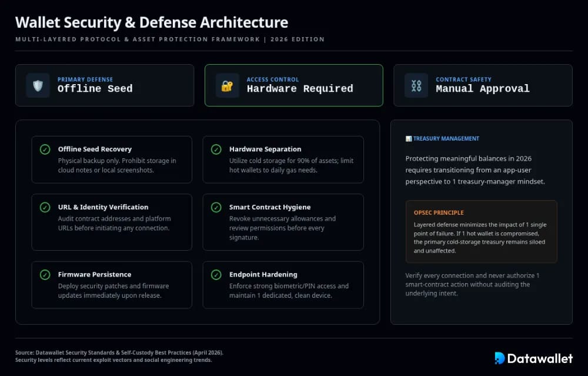This screenshot has height=376, width=588.
Task: Click the bar chart icon beside Treasury Management
Action: (409, 139)
